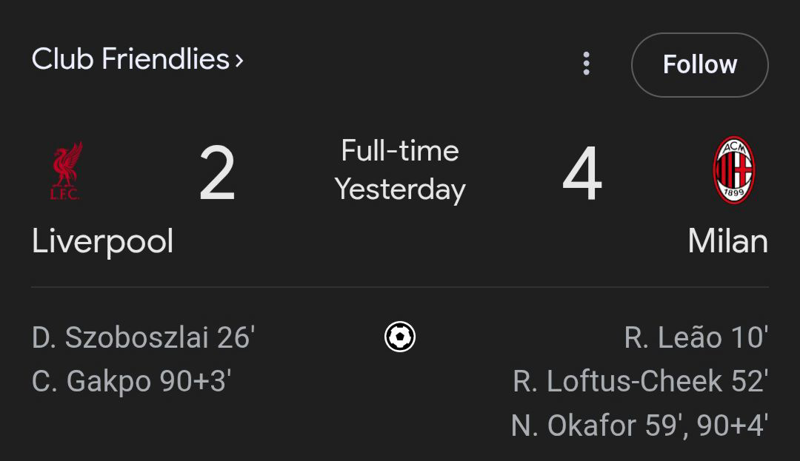
Task: Click the divider line below team names
Action: (400, 288)
